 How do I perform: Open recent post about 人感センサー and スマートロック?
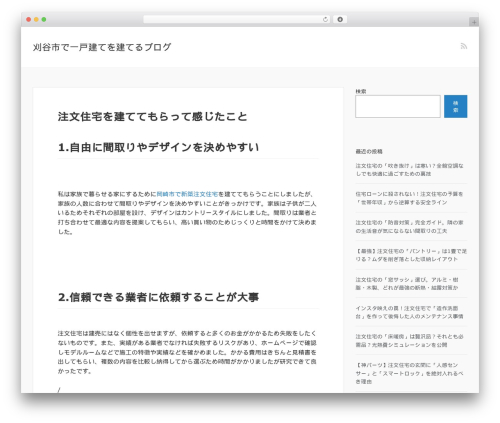coord(409,373)
